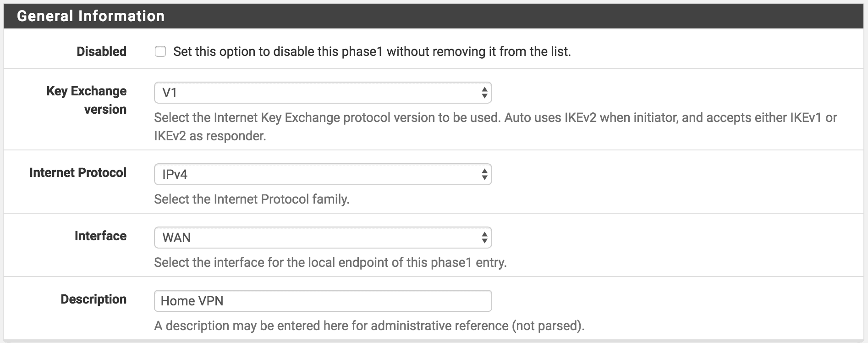
Task: Click the Description field containing Home VPN
Action: (323, 301)
